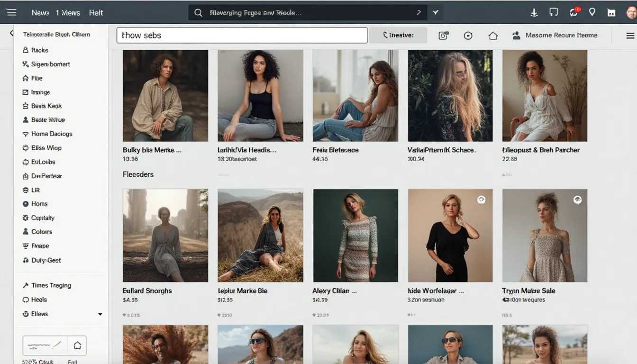Click the signature box at sidebar bottom
The image size is (637, 364).
coord(45,345)
